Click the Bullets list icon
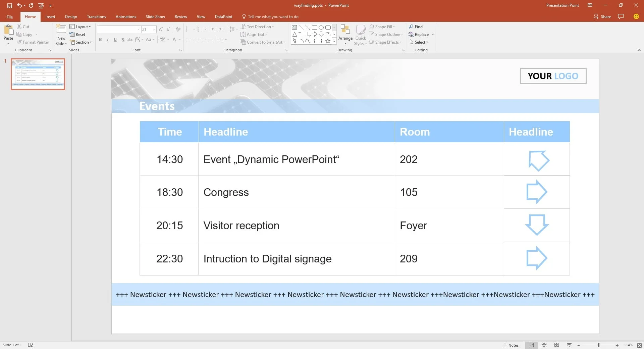Viewport: 644px width, 349px height. click(x=189, y=30)
